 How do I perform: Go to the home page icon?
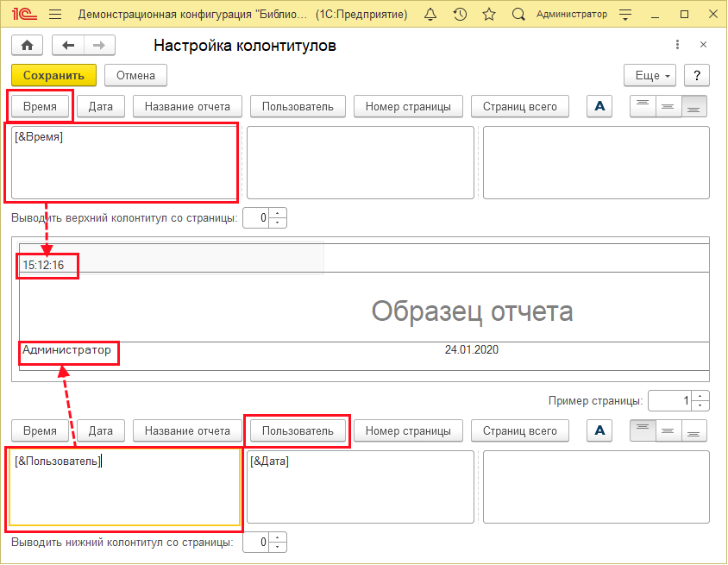[28, 45]
